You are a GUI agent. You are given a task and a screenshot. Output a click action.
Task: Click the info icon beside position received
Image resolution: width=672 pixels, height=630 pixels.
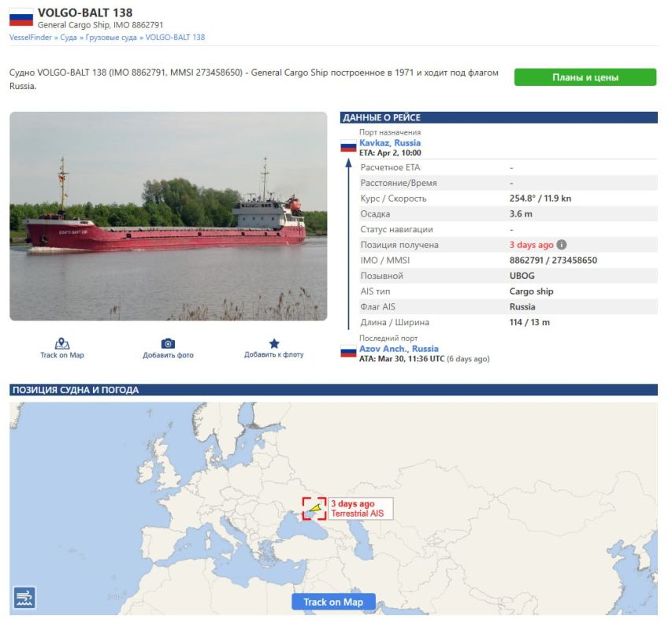(x=562, y=245)
